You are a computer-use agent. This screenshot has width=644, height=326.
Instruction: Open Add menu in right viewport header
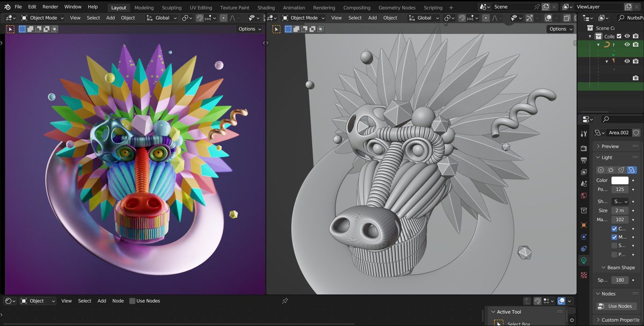372,18
